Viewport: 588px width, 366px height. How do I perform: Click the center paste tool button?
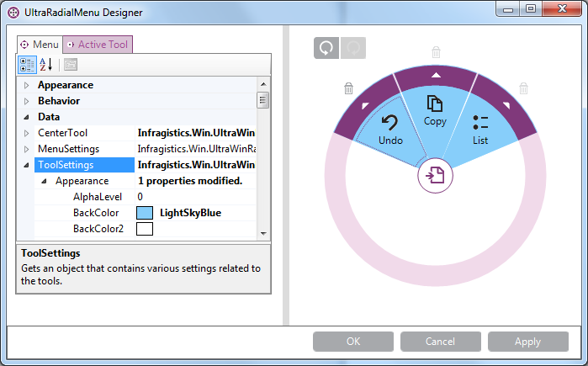click(435, 176)
